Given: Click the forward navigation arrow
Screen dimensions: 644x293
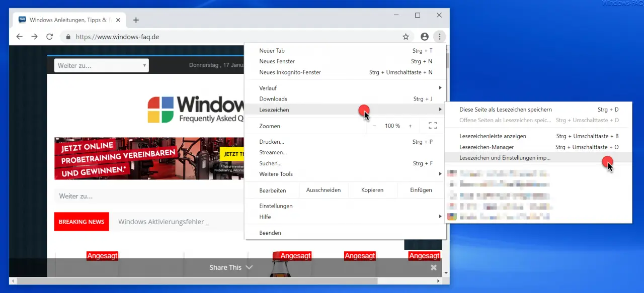Looking at the screenshot, I should (x=34, y=37).
